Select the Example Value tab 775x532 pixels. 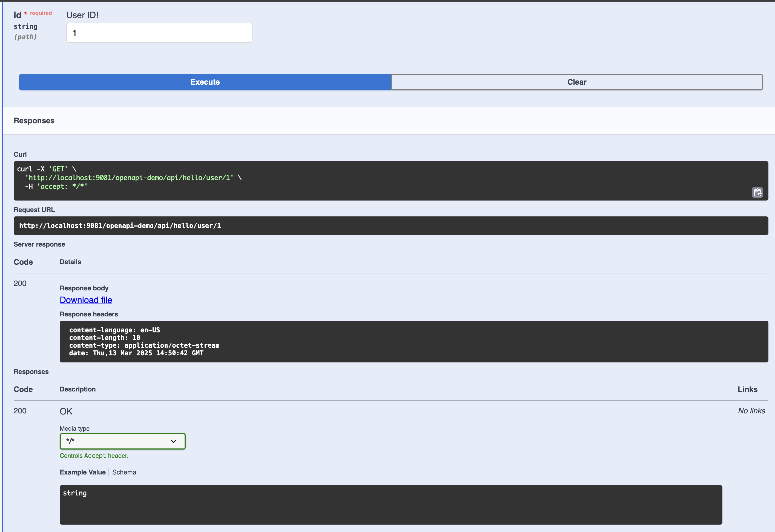click(x=82, y=472)
